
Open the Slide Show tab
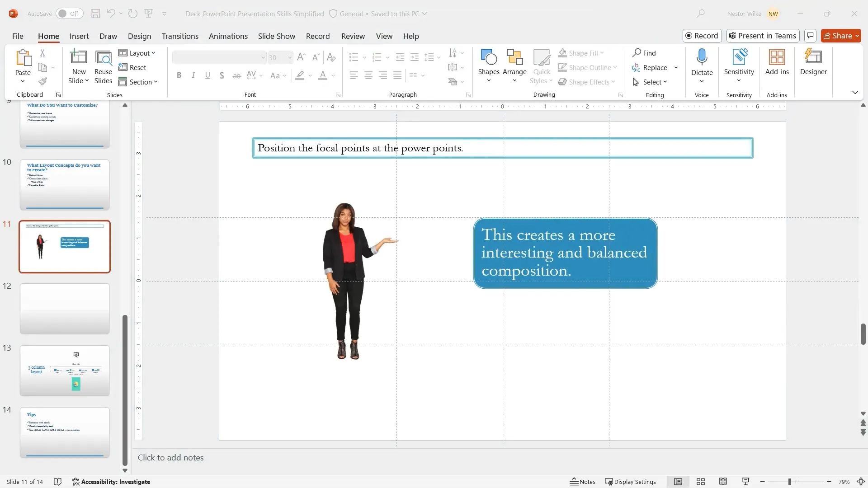coord(277,36)
